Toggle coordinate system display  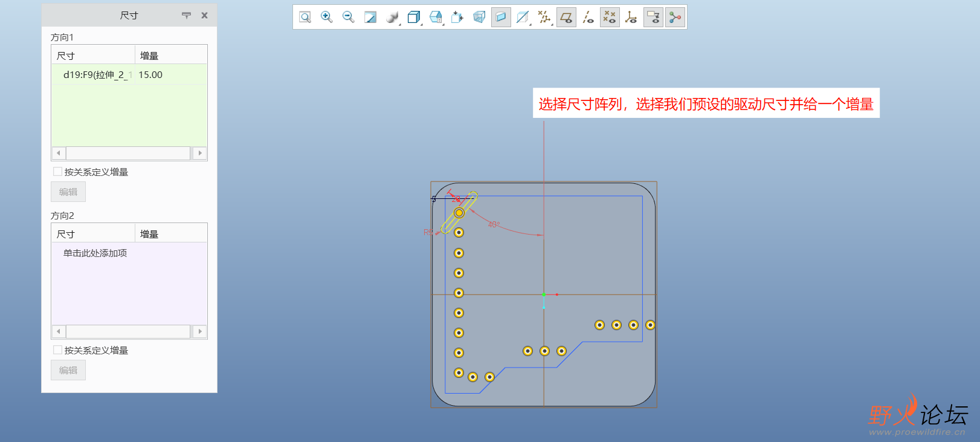point(631,18)
